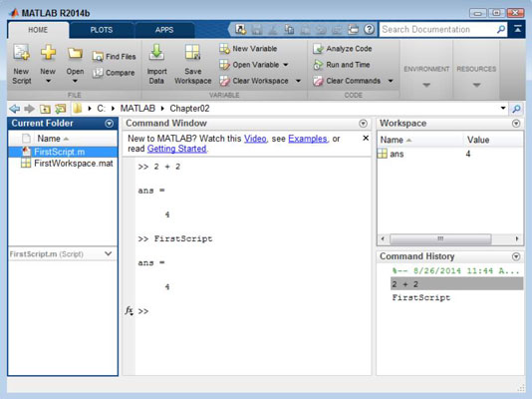Click the Search Documentation field
The height and width of the screenshot is (399, 532).
[437, 30]
